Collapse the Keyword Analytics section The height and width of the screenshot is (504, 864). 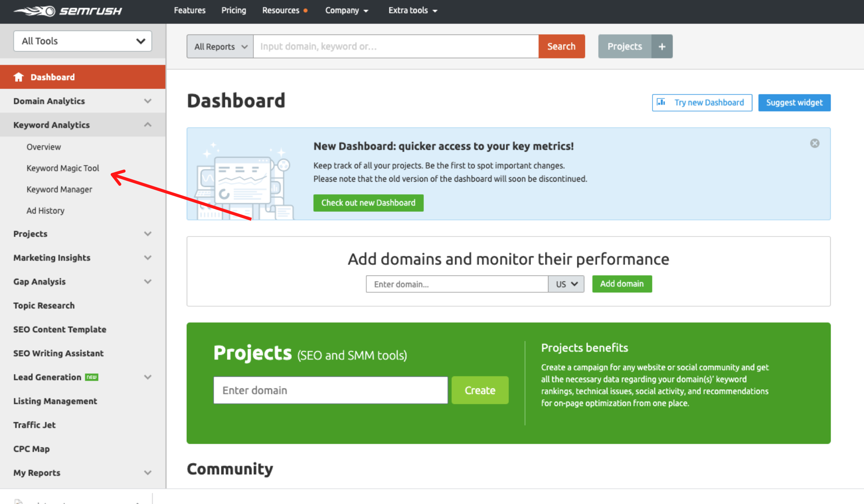click(148, 125)
